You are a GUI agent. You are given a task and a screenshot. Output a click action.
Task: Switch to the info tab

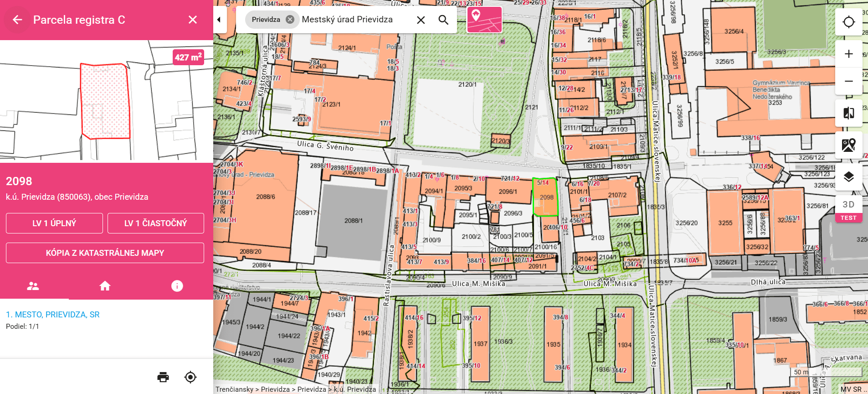(x=177, y=286)
